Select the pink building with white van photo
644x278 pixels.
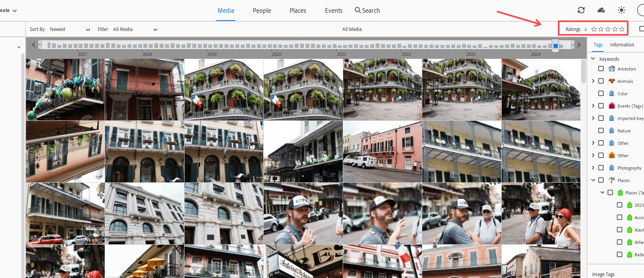pyautogui.click(x=382, y=151)
